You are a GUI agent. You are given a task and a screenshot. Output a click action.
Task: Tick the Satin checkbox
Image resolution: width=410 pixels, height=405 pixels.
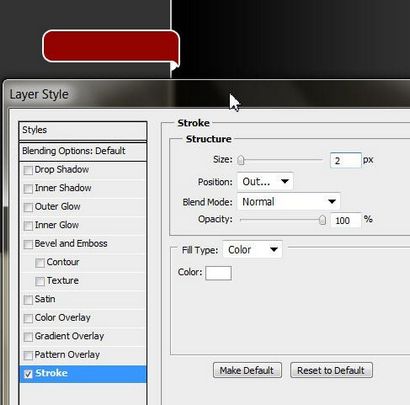pyautogui.click(x=28, y=300)
